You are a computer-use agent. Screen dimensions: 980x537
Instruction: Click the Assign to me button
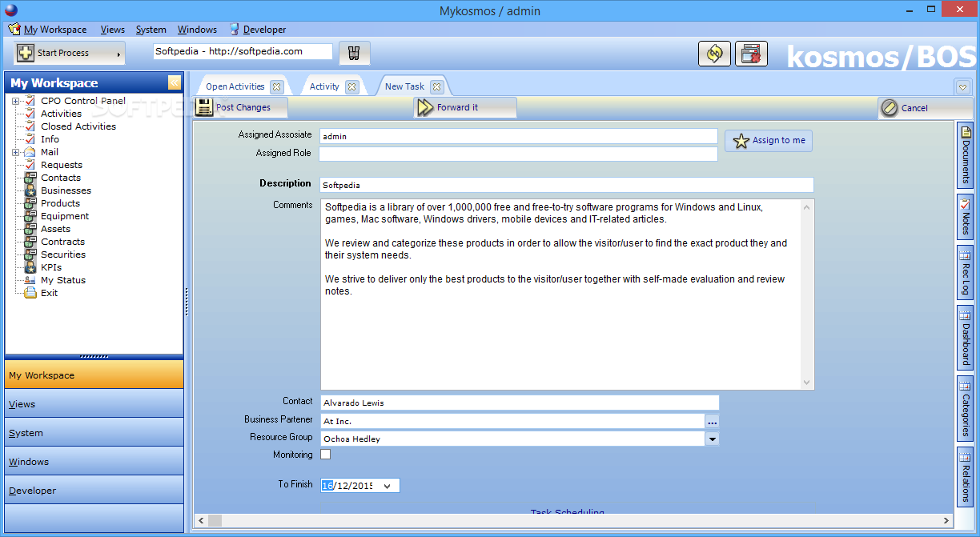(769, 141)
